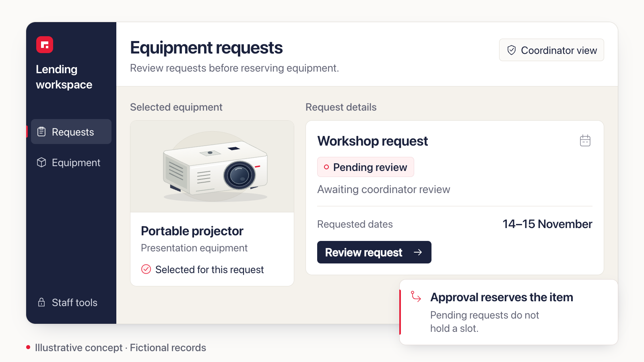644x362 pixels.
Task: Click the lock icon beside Staff tools
Action: point(41,302)
